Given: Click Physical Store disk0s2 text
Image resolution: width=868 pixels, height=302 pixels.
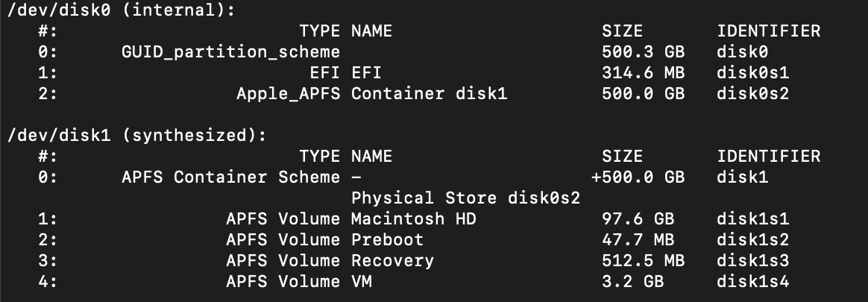Looking at the screenshot, I should (466, 198).
